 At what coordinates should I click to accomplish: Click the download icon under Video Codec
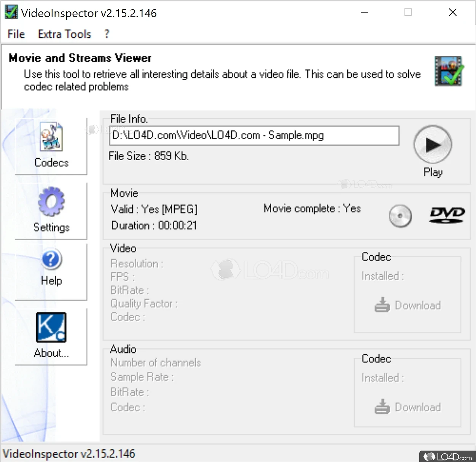382,305
